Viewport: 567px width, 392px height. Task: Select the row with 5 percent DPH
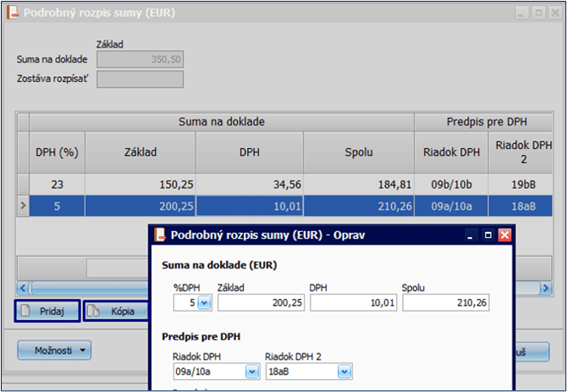(254, 204)
